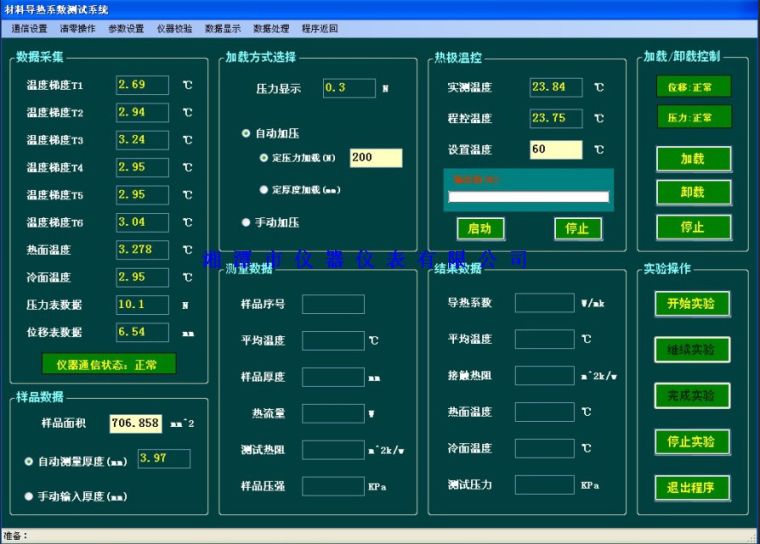Click the white progress bar in 热极温控
This screenshot has height=544, width=760.
(x=528, y=197)
